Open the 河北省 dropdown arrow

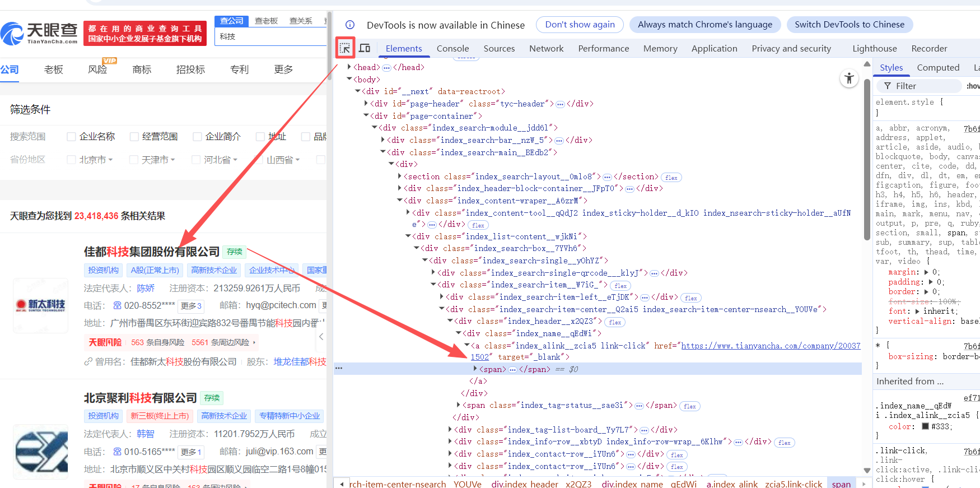tap(235, 160)
